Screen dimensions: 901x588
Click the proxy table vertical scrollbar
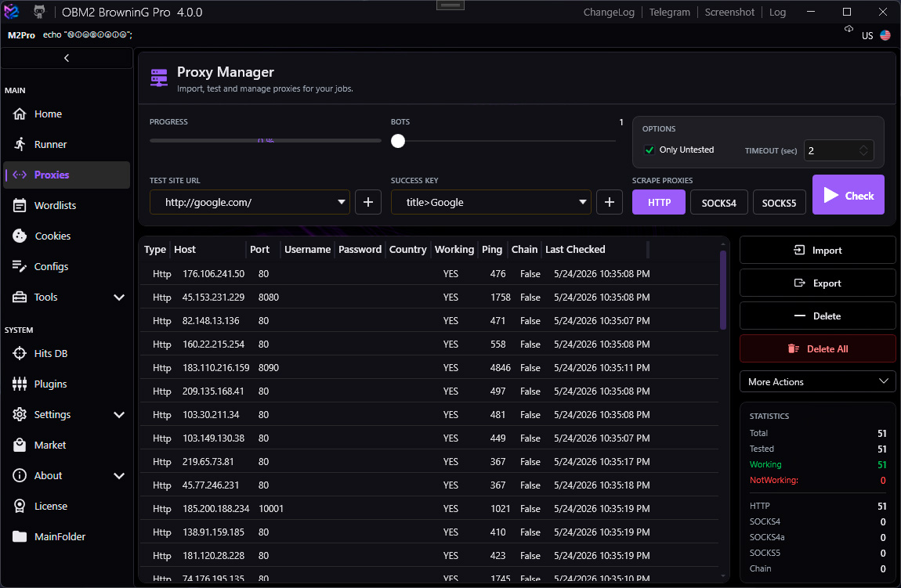point(723,290)
